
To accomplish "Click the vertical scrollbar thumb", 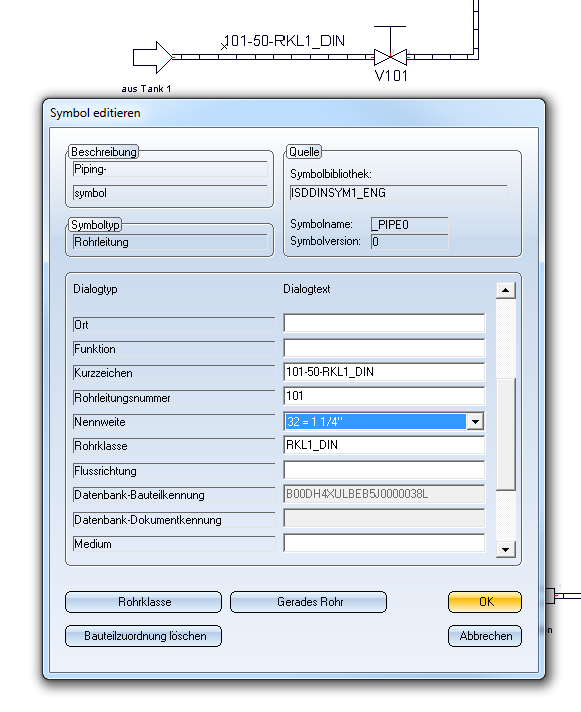I will point(506,434).
